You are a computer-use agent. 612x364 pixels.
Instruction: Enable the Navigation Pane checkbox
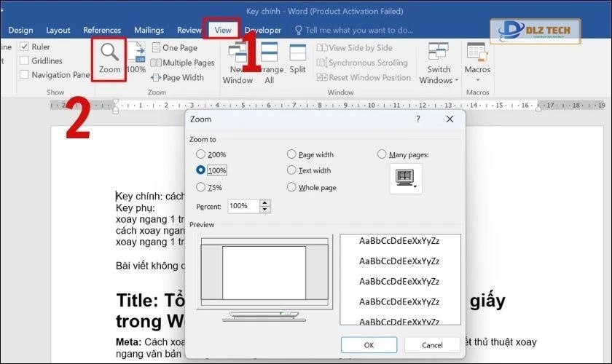pos(24,74)
